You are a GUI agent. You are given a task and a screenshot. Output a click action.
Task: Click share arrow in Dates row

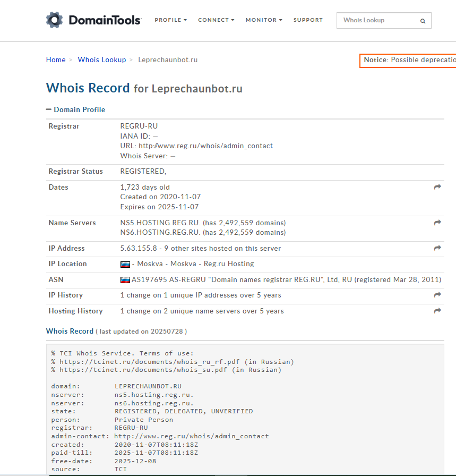pyautogui.click(x=437, y=187)
